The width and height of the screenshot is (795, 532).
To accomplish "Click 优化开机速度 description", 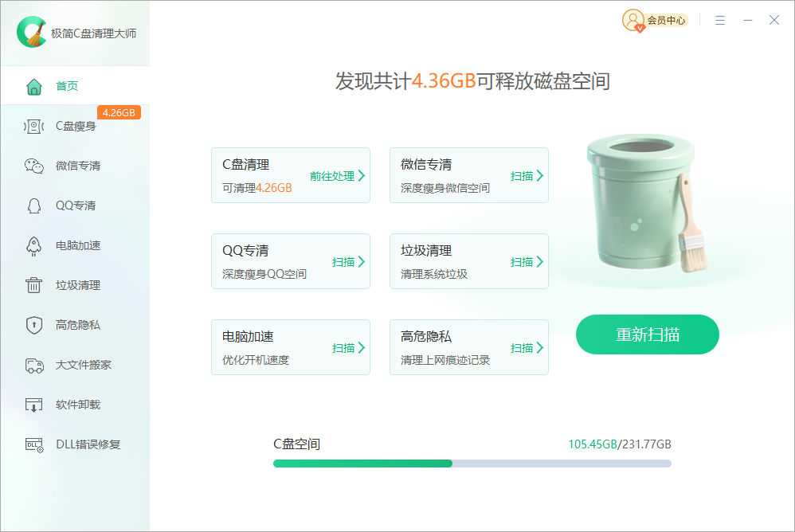I will point(256,360).
